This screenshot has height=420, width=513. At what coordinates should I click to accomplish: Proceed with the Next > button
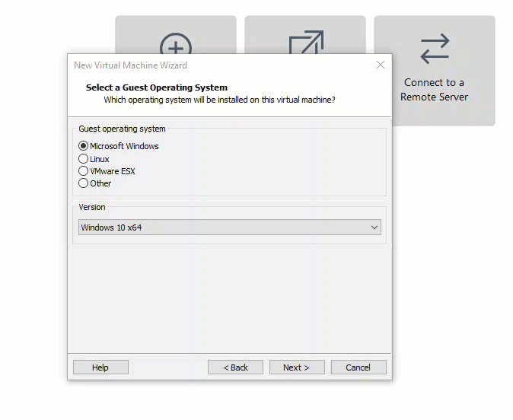pos(297,367)
